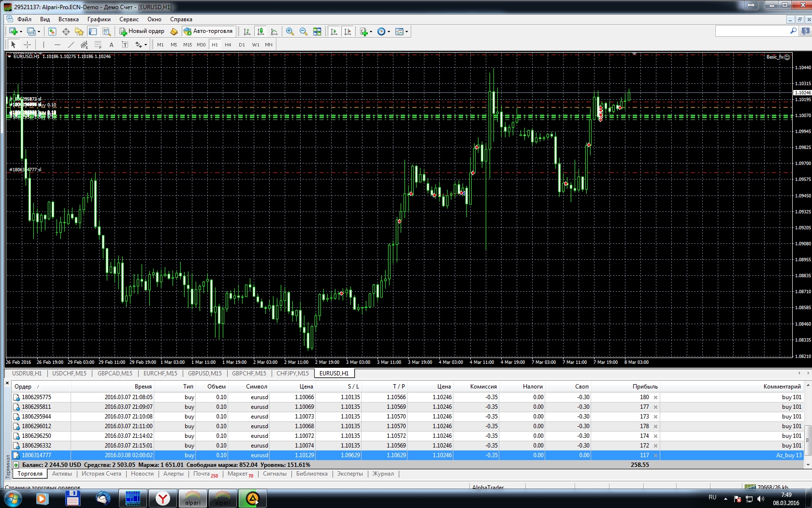This screenshot has height=508, width=812.
Task: Select the equidistant channel tool
Action: pos(84,45)
